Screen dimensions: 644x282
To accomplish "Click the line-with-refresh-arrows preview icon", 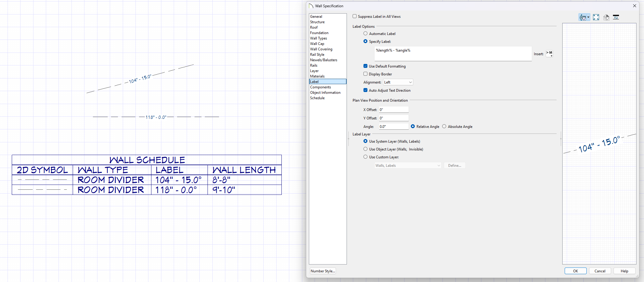I will 616,17.
